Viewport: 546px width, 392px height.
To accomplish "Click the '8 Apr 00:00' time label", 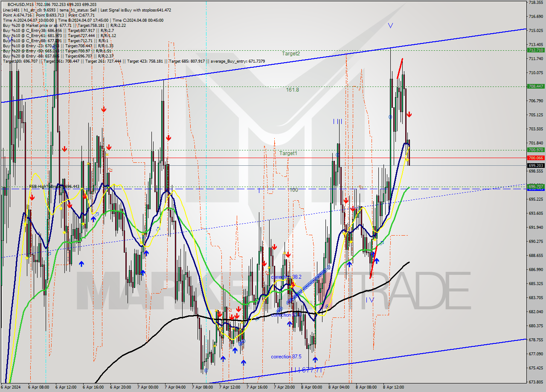I will pyautogui.click(x=312, y=388).
